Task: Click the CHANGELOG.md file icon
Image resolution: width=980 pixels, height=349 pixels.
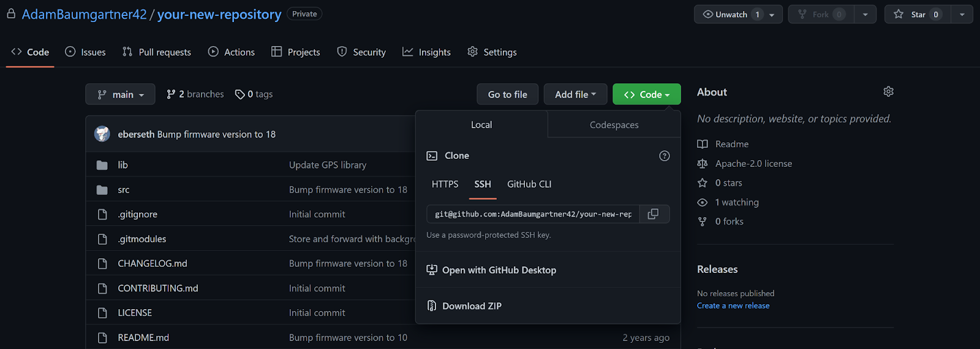Action: [102, 263]
